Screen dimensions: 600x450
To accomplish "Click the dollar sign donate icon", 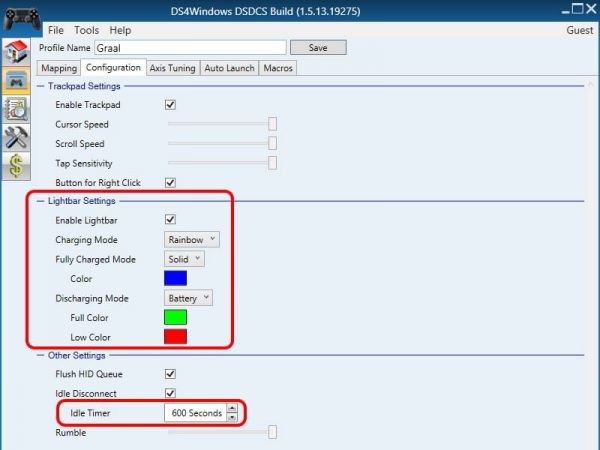I will (x=16, y=166).
